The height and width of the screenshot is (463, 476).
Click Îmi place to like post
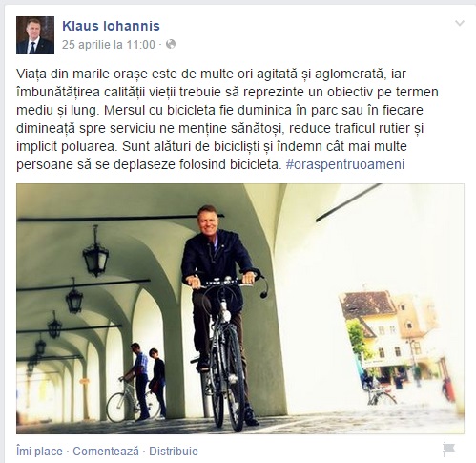[x=39, y=452]
